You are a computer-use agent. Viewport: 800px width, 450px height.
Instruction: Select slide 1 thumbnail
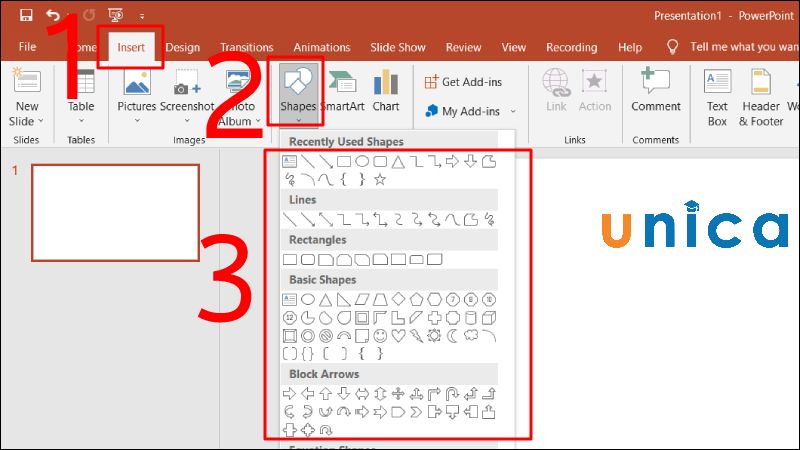(115, 213)
